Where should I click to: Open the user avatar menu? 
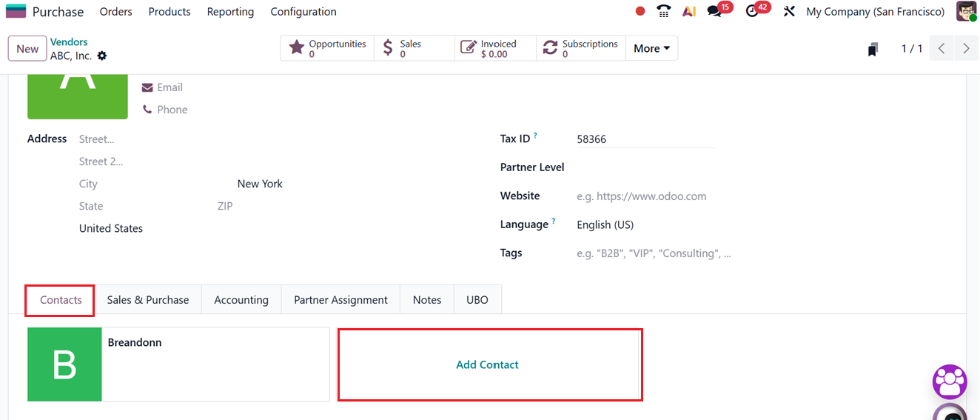point(966,11)
